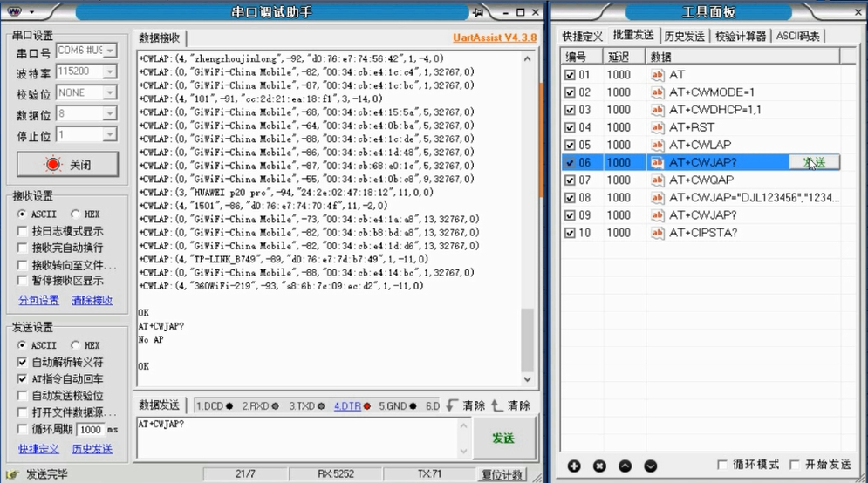Open the 数据位 8 dropdown
Image resolution: width=868 pixels, height=483 pixels.
[110, 113]
